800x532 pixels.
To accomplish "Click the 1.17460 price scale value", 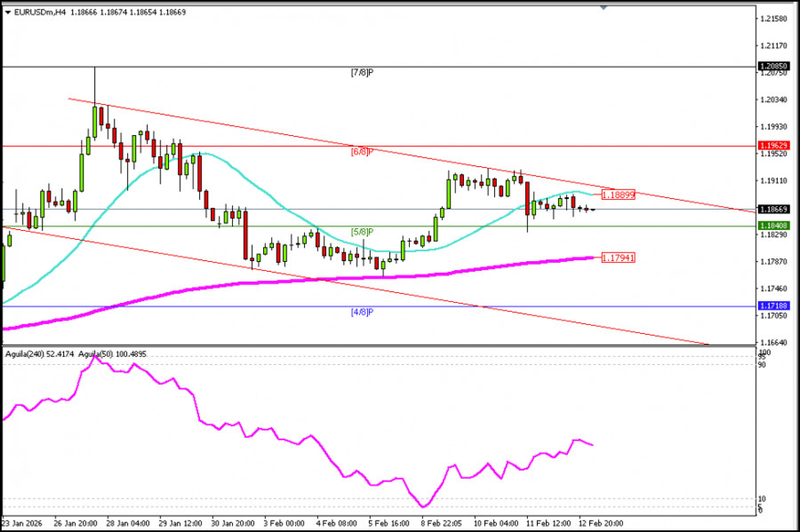I will coord(774,289).
